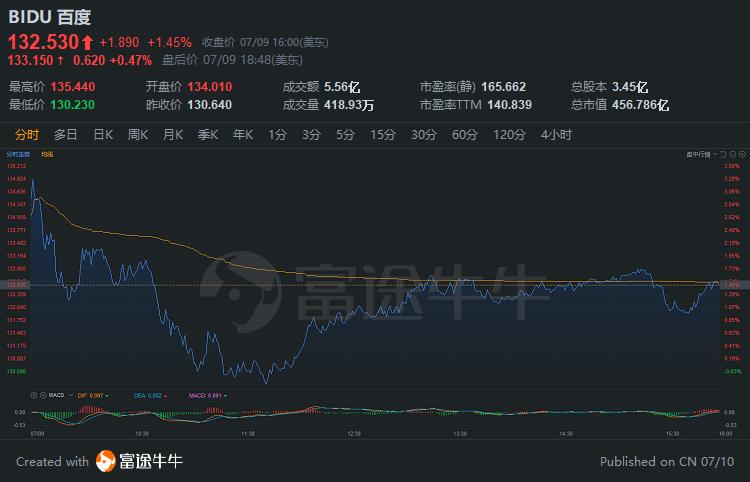Screen dimensions: 750x482
Task: Click the MACD: 0.091 indicator value
Action: 206,395
